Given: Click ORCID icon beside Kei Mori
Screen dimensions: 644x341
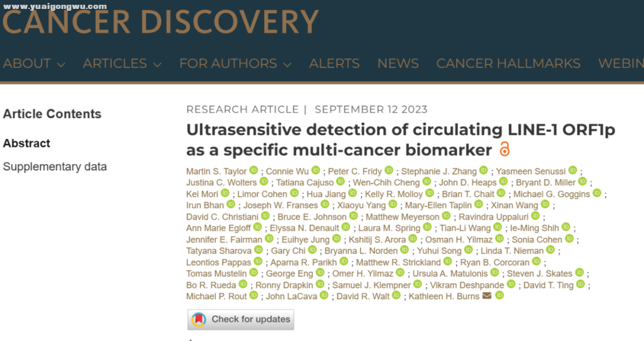Looking at the screenshot, I should pyautogui.click(x=225, y=193).
